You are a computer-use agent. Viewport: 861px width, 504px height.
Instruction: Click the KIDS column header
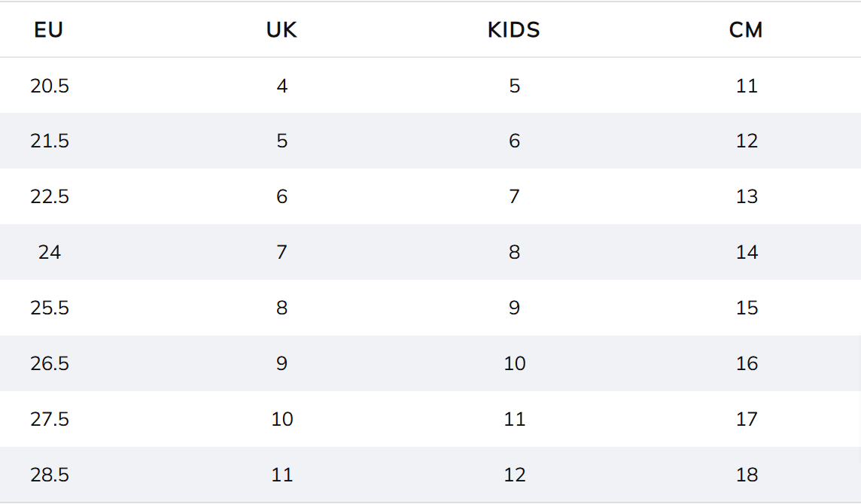514,29
